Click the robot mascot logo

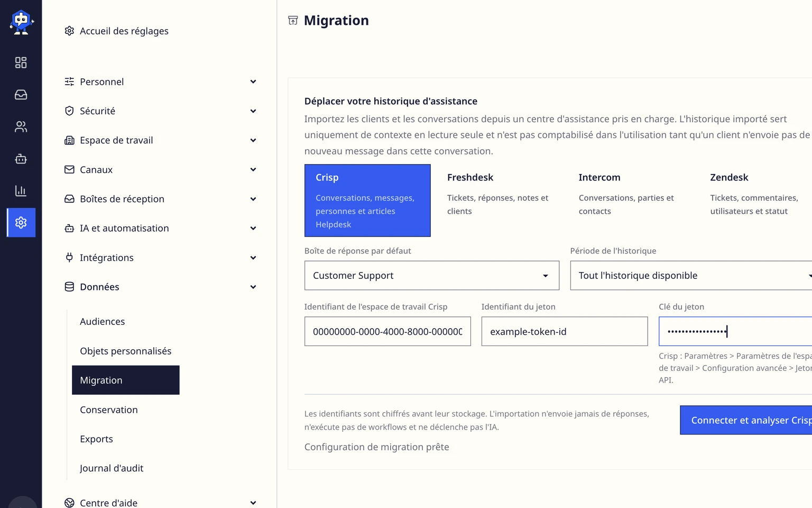tap(21, 22)
